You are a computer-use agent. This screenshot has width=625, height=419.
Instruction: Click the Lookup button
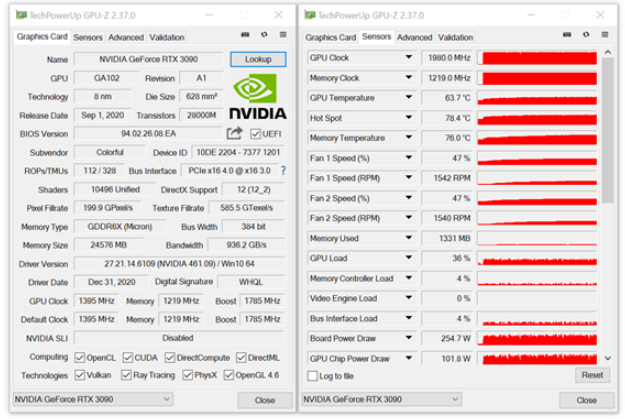tap(258, 59)
